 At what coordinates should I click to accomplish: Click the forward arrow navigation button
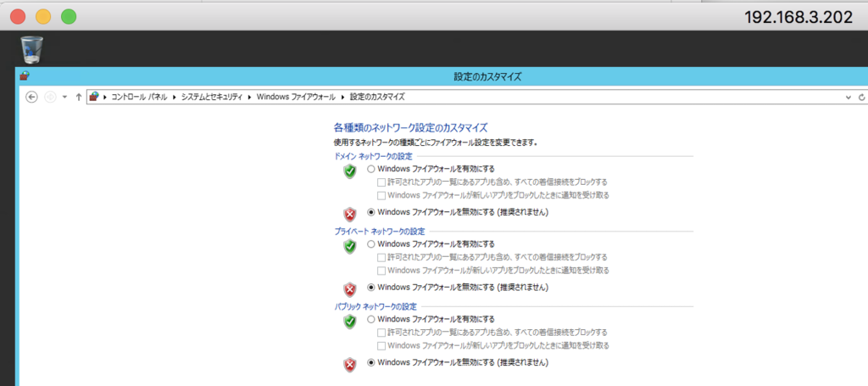tap(50, 97)
